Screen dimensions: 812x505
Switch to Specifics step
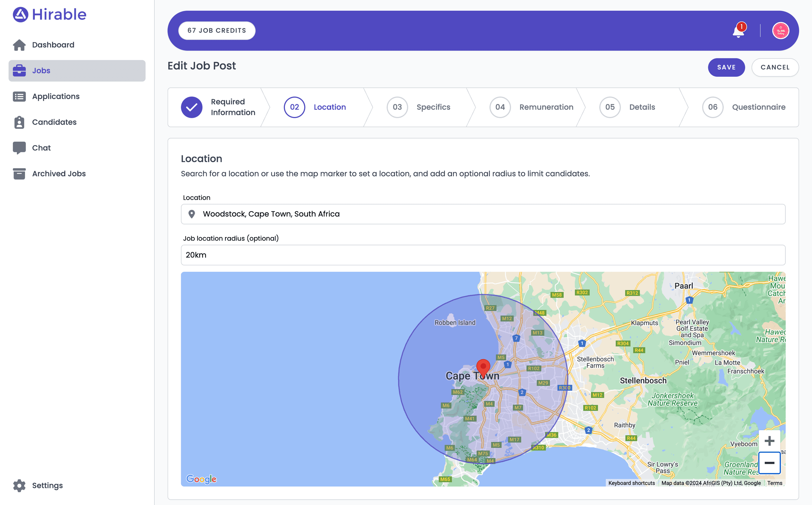(433, 107)
